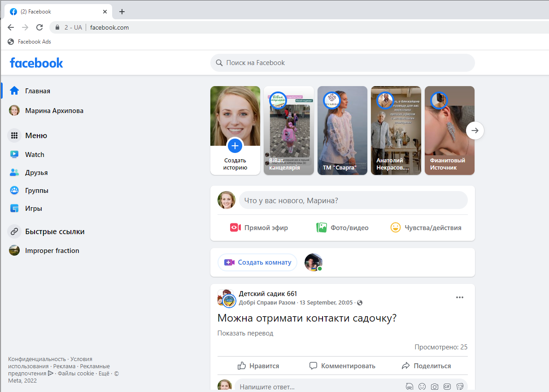Add Фото/видео to a new post

click(342, 227)
